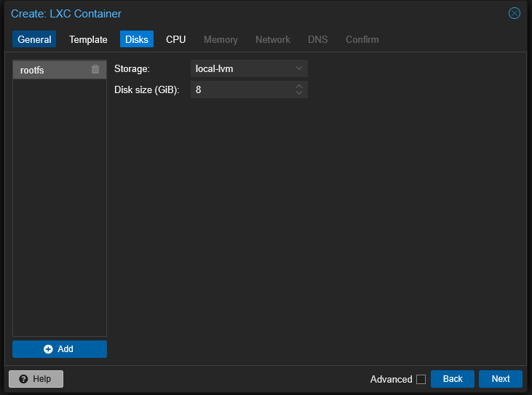Switch to the Template tab

pyautogui.click(x=88, y=39)
